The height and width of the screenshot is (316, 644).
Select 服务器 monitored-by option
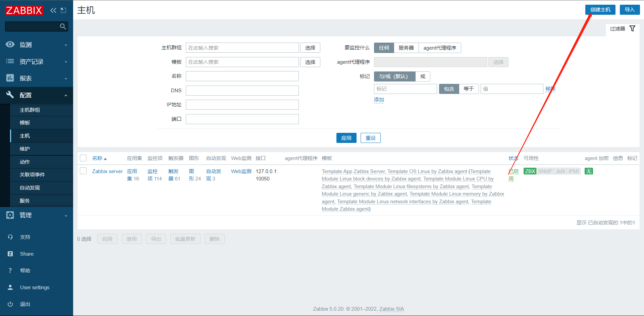[406, 48]
